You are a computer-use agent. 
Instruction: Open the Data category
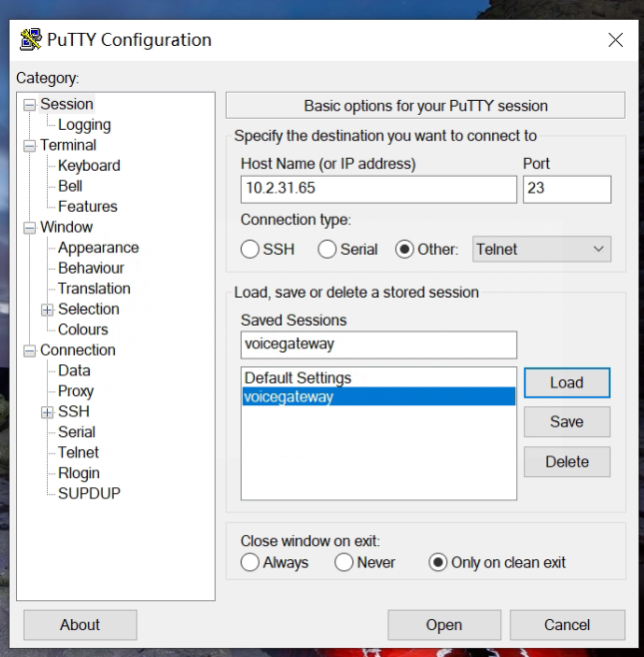click(x=74, y=370)
